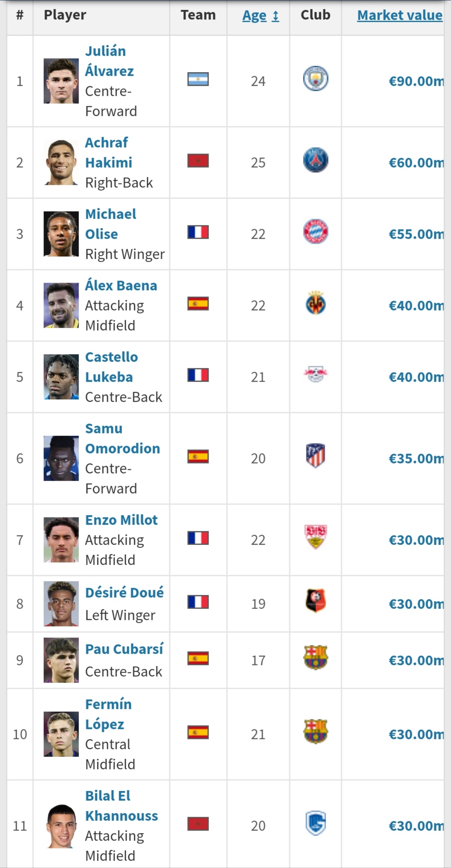Image resolution: width=451 pixels, height=868 pixels.
Task: Click the Paris Saint-Germain club crest
Action: tap(316, 160)
